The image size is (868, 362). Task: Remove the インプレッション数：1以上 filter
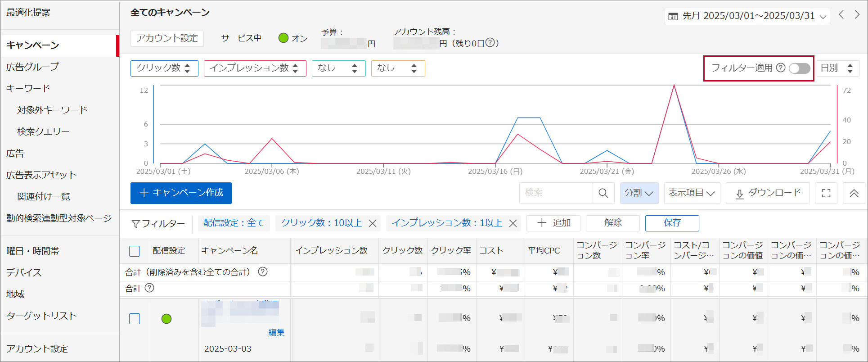(513, 223)
